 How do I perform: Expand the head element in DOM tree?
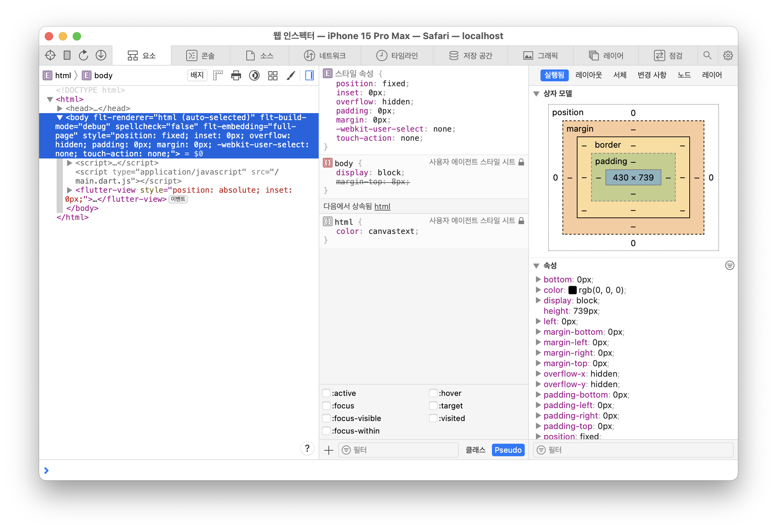click(x=60, y=109)
